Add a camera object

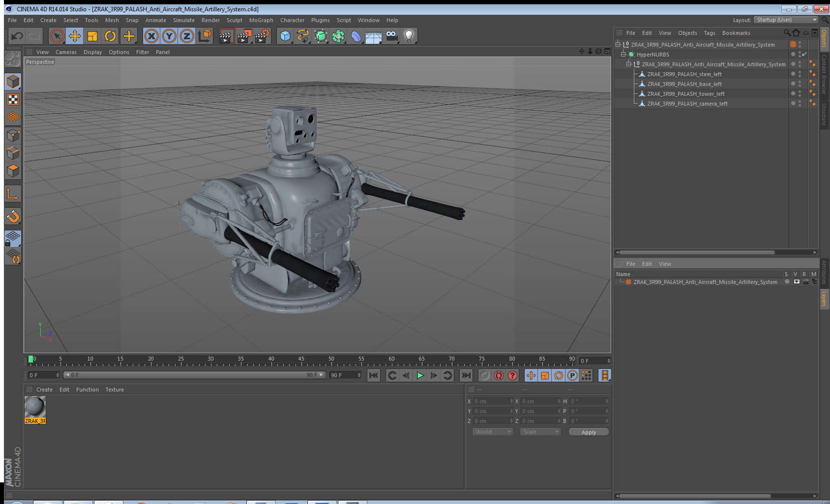[391, 36]
